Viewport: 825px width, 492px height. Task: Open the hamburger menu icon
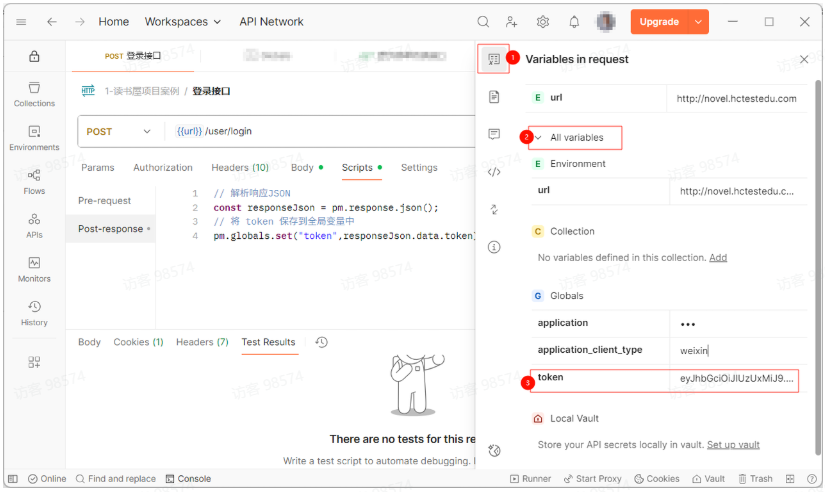click(21, 22)
